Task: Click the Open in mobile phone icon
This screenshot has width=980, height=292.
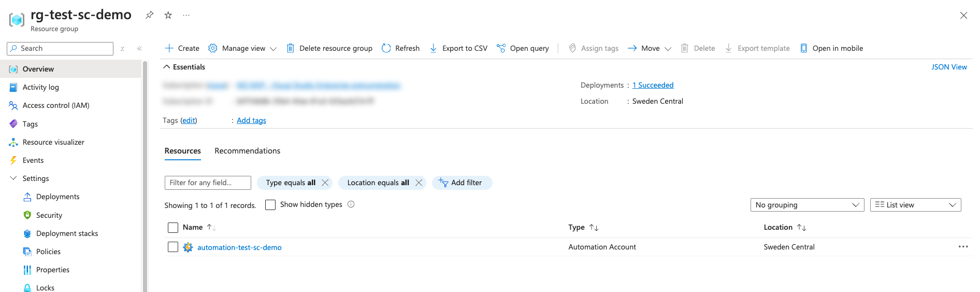Action: pyautogui.click(x=804, y=48)
